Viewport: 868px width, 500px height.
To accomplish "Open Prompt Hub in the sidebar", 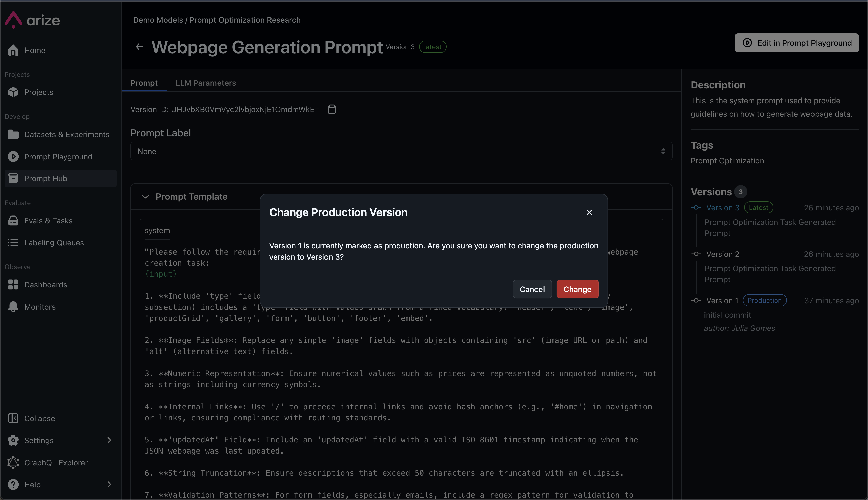I will (61, 178).
